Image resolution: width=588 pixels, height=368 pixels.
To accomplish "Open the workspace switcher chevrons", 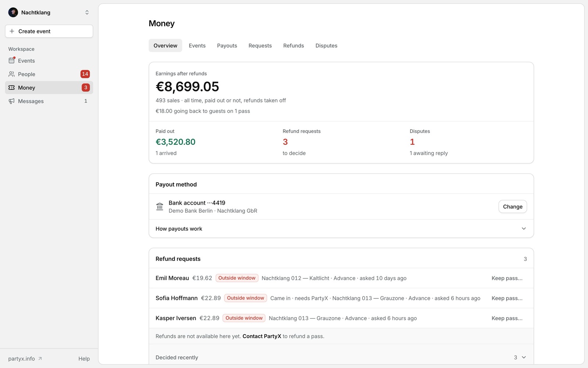I will (x=87, y=12).
